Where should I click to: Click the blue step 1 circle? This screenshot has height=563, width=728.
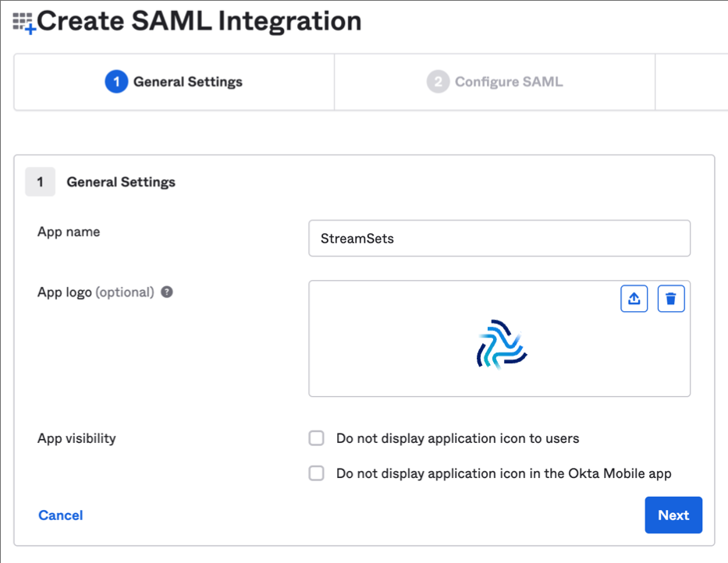click(x=116, y=82)
